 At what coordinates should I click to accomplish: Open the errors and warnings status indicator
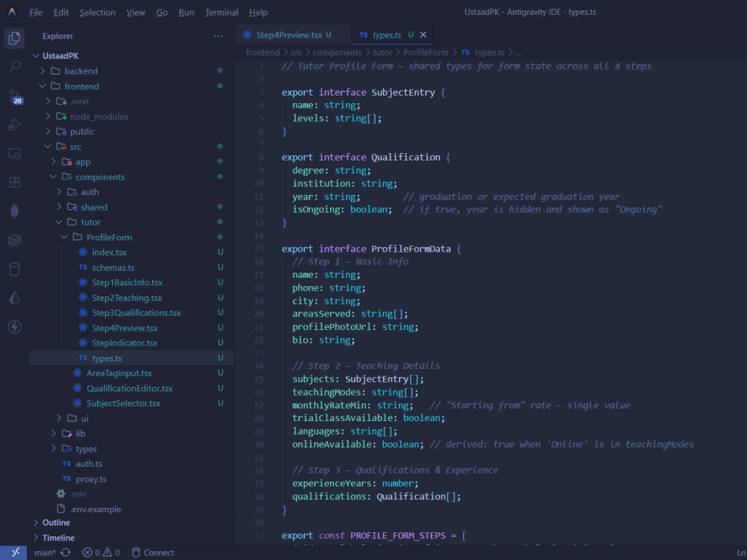coord(101,553)
